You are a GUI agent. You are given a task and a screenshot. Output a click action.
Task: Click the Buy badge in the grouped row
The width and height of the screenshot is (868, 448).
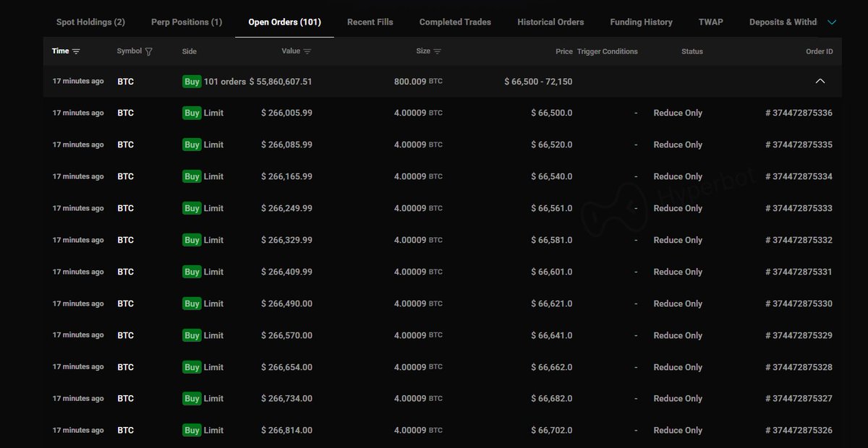coord(192,82)
